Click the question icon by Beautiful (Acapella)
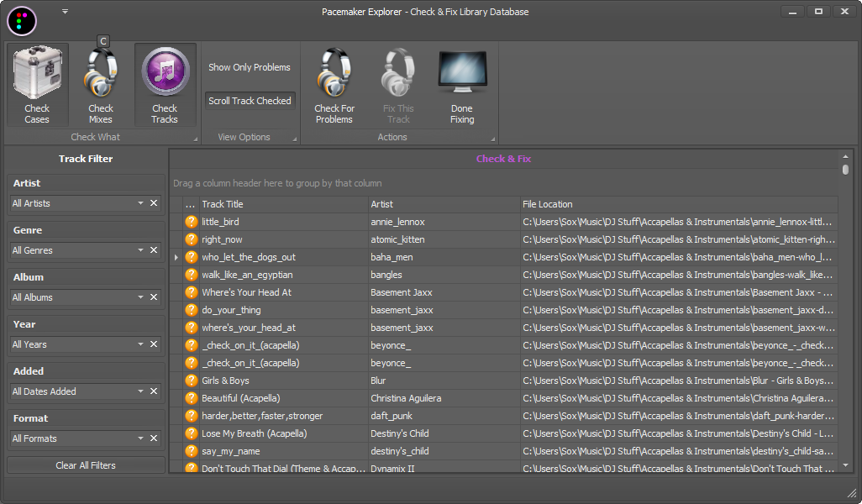 click(192, 398)
